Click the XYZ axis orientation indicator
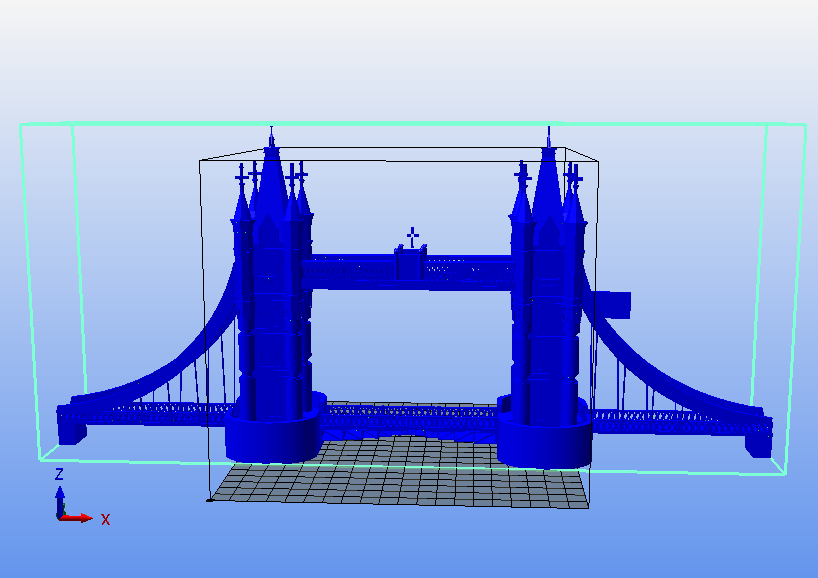Screen dimensions: 818x578 pyautogui.click(x=82, y=497)
